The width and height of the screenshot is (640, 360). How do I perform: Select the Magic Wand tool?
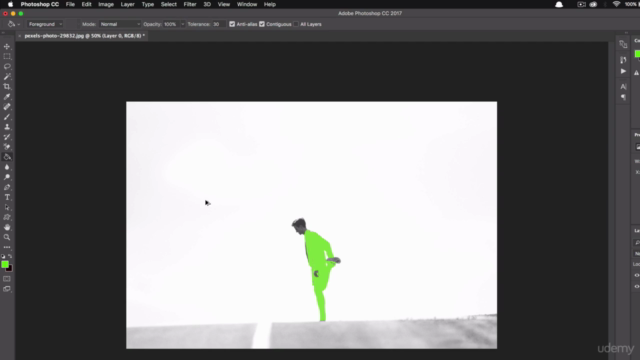tap(7, 77)
